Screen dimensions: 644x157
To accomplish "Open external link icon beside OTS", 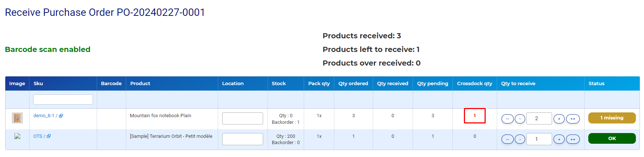I will [x=49, y=136].
